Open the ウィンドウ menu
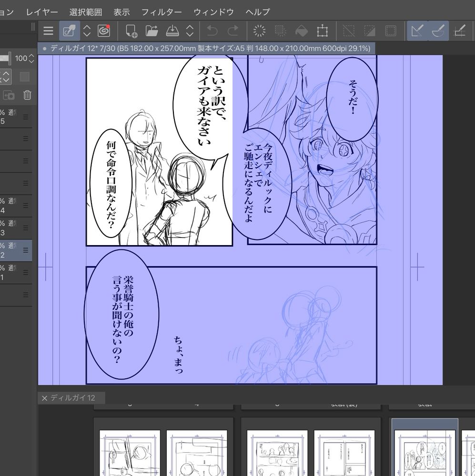 click(213, 12)
